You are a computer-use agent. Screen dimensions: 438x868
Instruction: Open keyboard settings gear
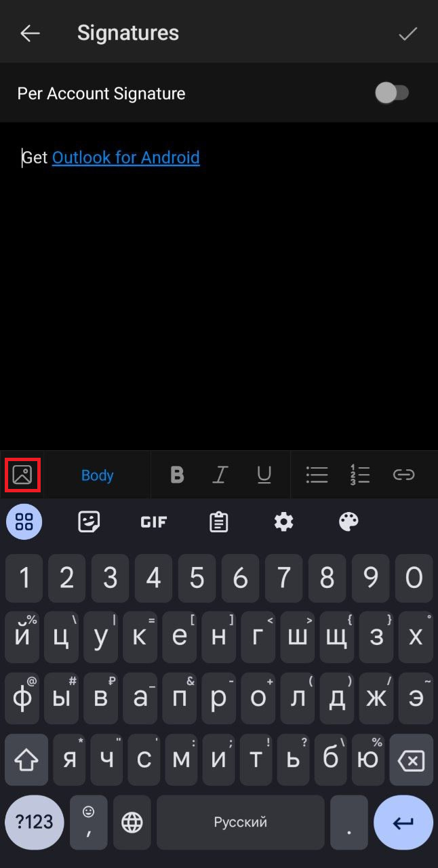click(x=283, y=521)
